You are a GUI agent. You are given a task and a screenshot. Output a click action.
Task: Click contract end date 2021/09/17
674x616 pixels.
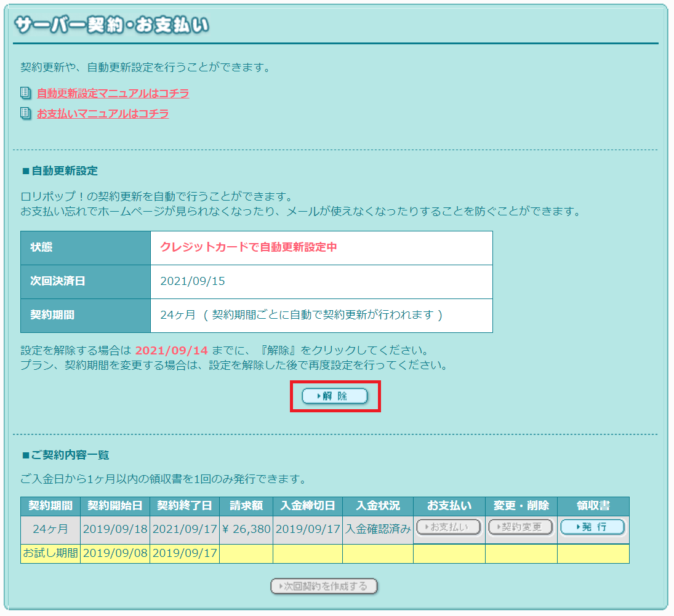click(x=185, y=530)
